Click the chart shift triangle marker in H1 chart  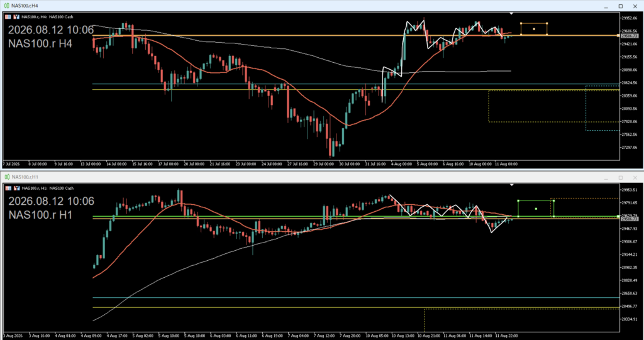tap(511, 185)
